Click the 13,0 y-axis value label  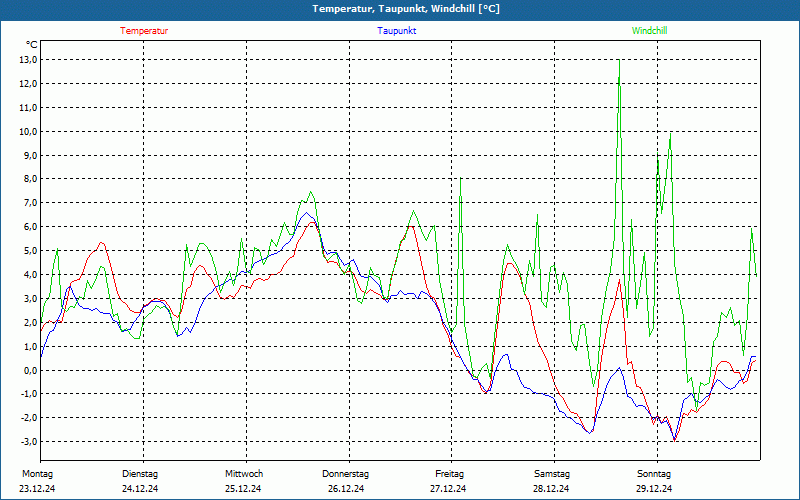coord(28,60)
